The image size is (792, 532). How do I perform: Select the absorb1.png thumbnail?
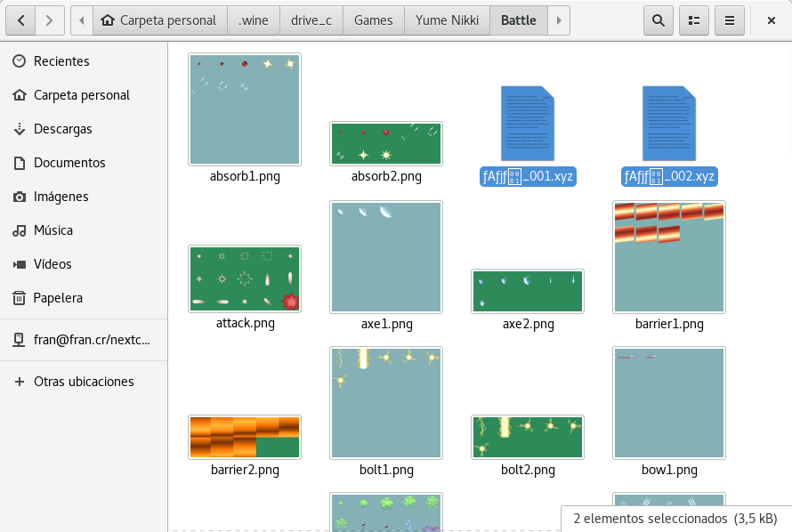coord(245,109)
